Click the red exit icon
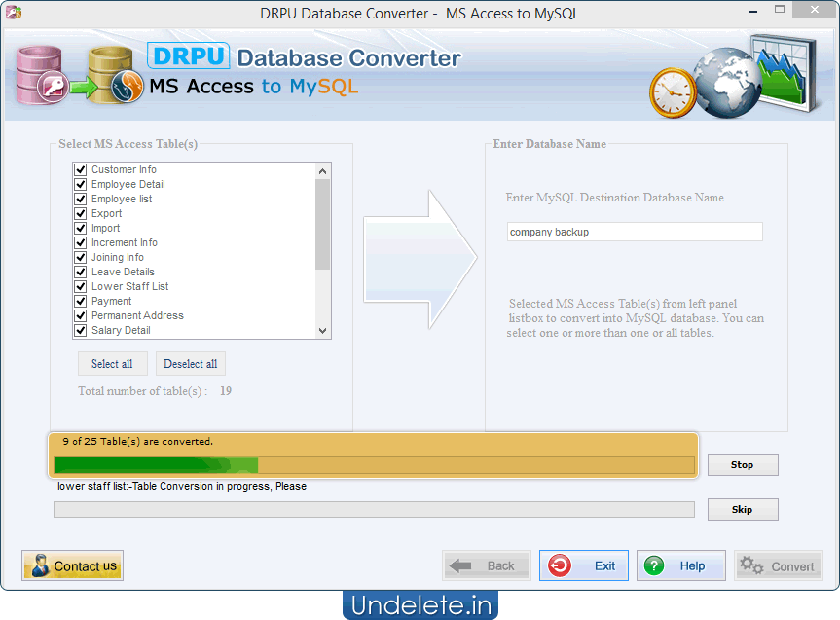Image resolution: width=840 pixels, height=620 pixels. coord(560,565)
